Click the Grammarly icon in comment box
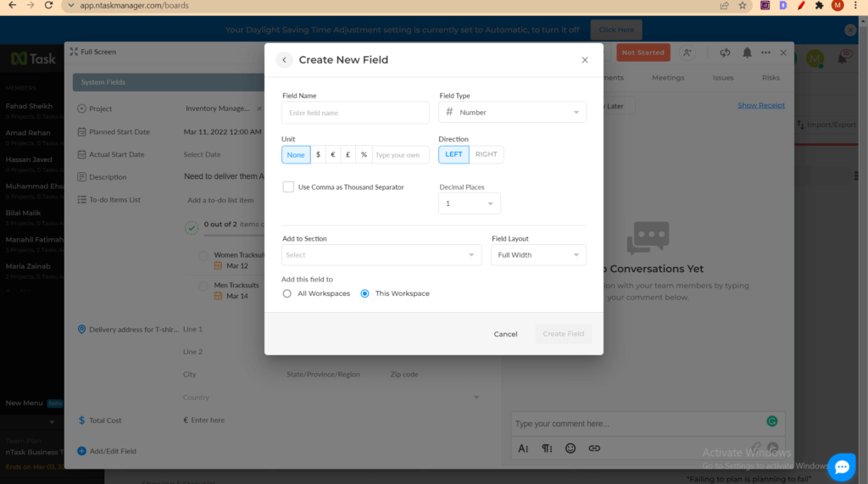The width and height of the screenshot is (868, 484). (771, 422)
